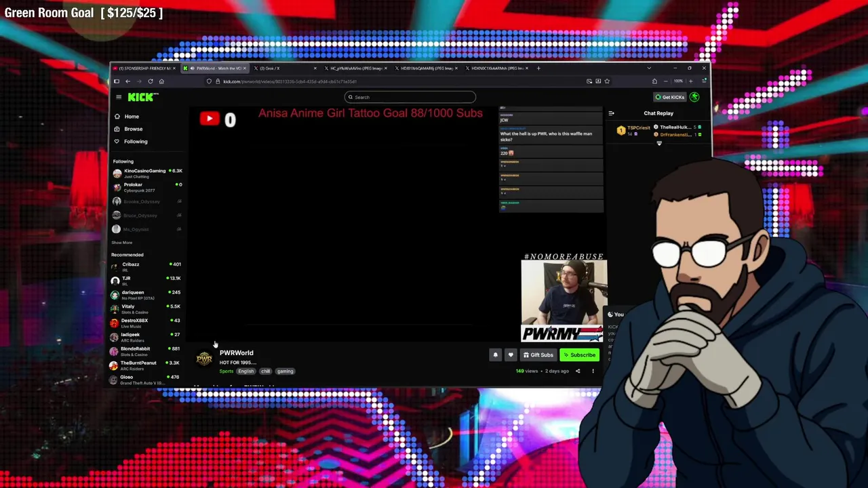The image size is (868, 488).
Task: Zoom in using browser plus button
Action: point(690,81)
